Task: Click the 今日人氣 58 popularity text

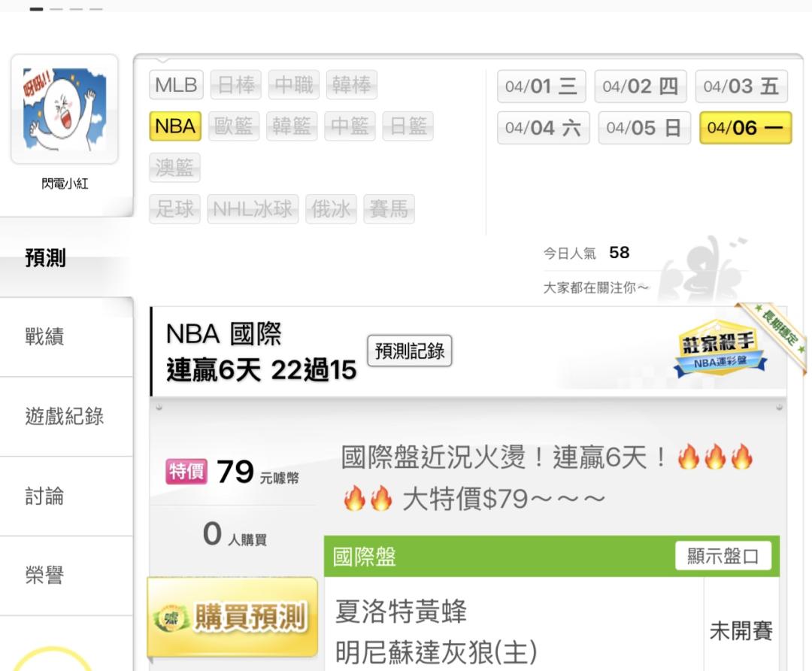Action: [x=586, y=253]
